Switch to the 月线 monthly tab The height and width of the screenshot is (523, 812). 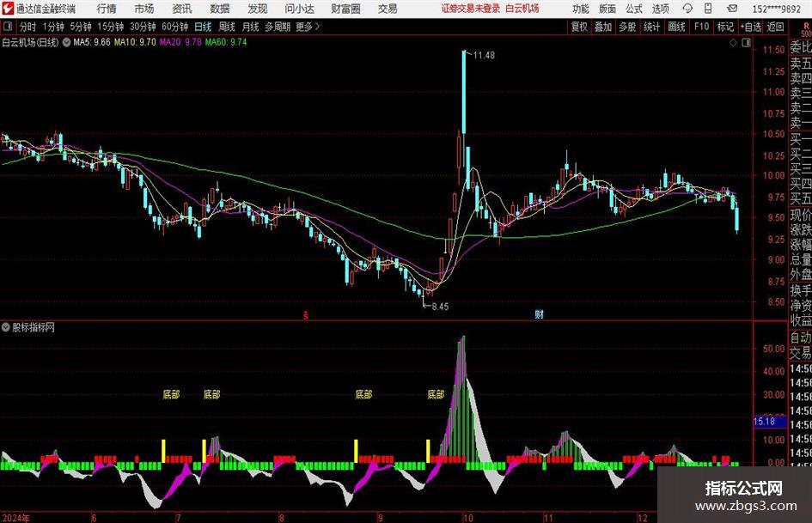[250, 27]
